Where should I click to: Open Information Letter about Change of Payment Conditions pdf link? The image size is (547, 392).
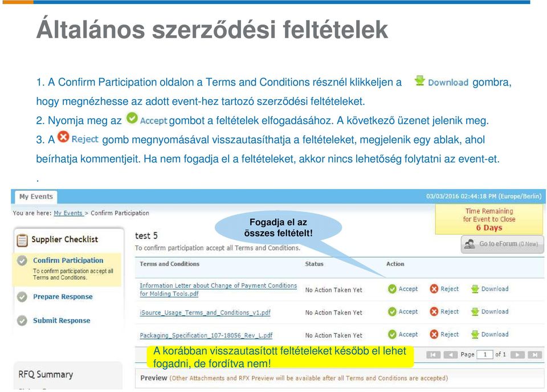(x=218, y=289)
